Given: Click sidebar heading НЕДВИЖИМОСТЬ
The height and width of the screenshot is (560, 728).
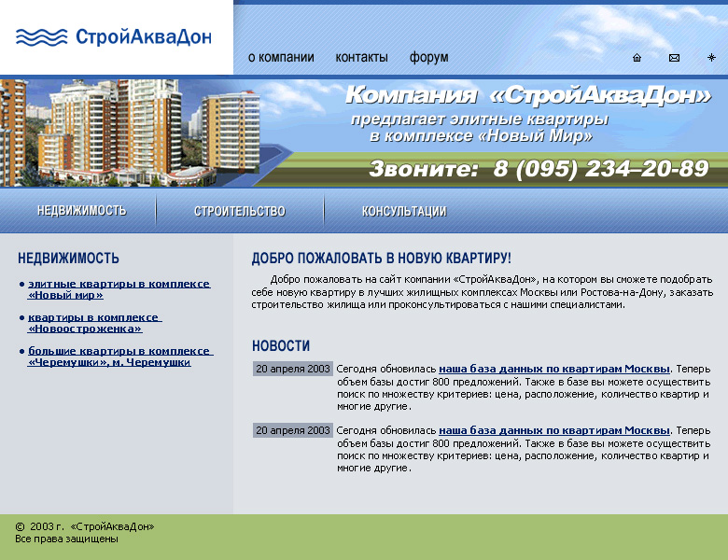Looking at the screenshot, I should [x=68, y=259].
